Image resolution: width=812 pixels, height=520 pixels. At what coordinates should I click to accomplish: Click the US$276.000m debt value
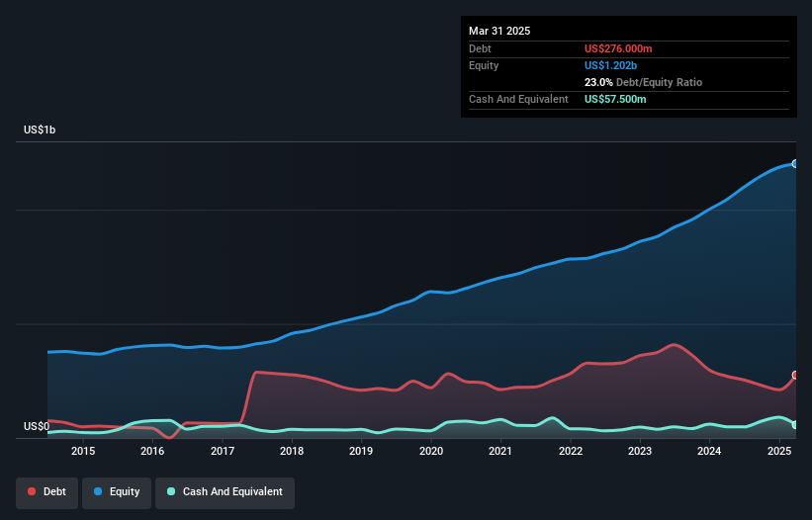[618, 48]
